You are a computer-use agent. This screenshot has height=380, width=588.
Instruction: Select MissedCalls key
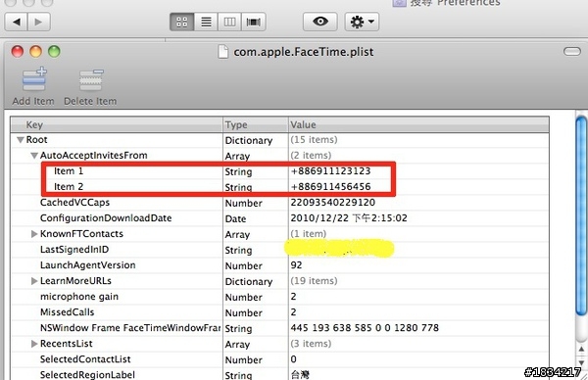(67, 312)
